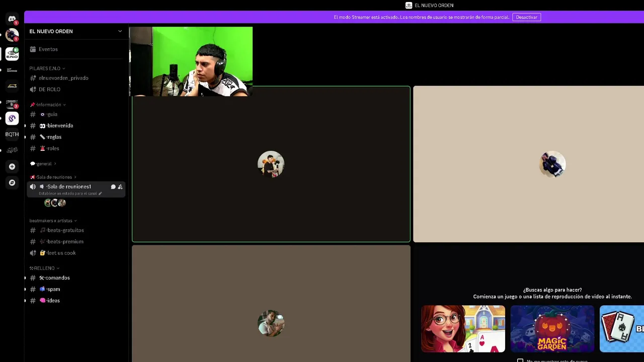Open server with avatar photo in sidebar
Viewport: 644px width, 362px height.
(12, 35)
